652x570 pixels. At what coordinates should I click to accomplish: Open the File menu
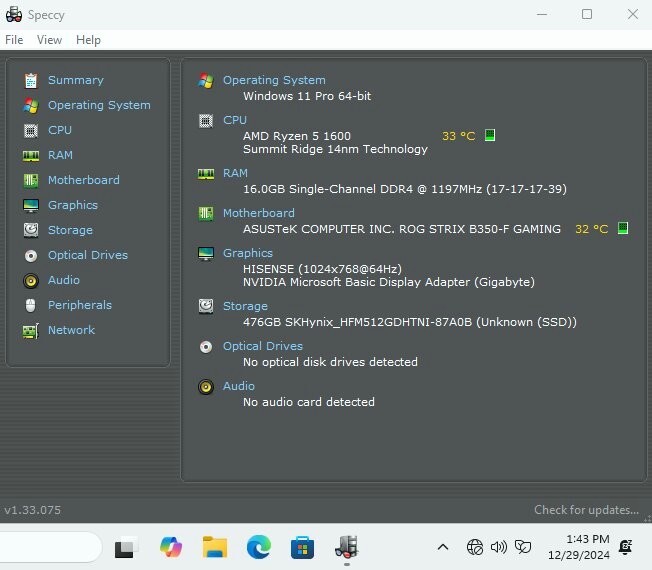[14, 40]
